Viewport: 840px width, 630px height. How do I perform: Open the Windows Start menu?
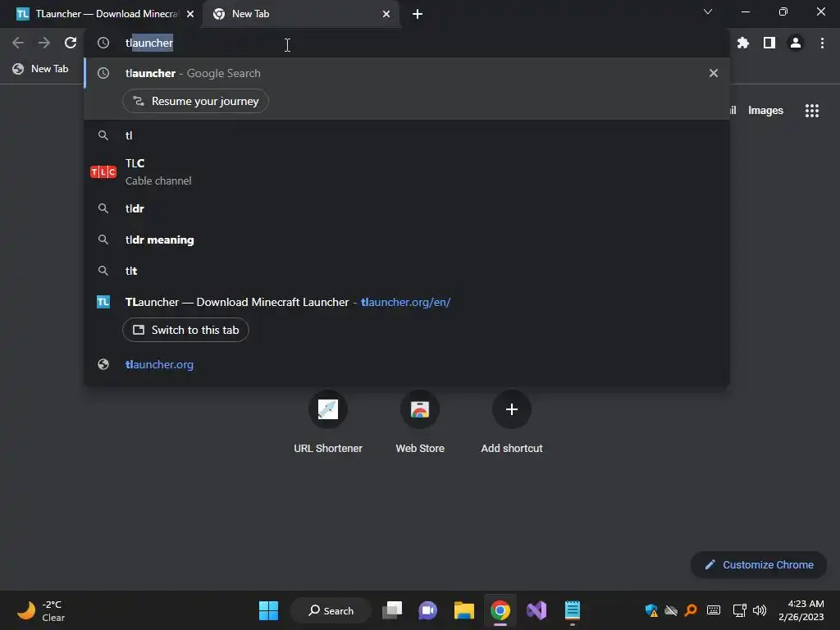coord(268,610)
